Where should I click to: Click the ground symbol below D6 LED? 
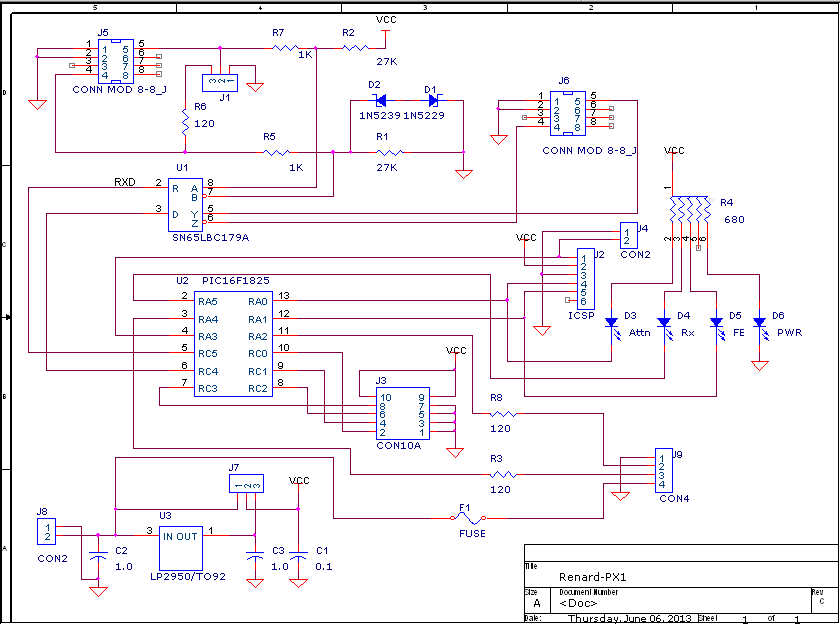760,365
